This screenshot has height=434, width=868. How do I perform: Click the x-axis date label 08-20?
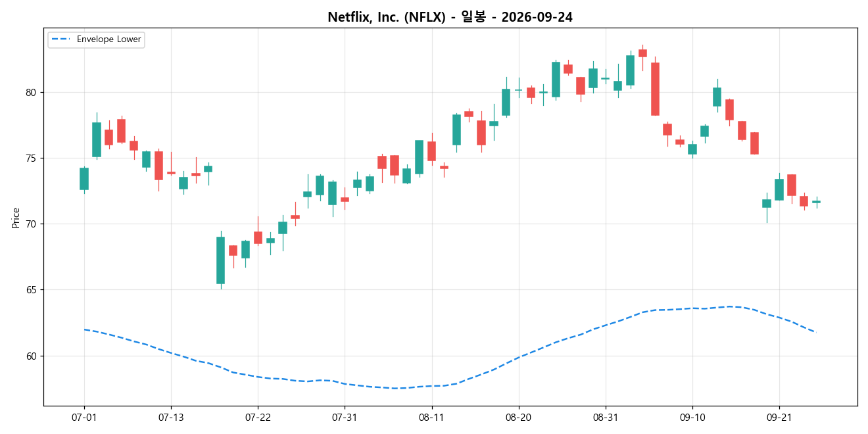point(518,417)
